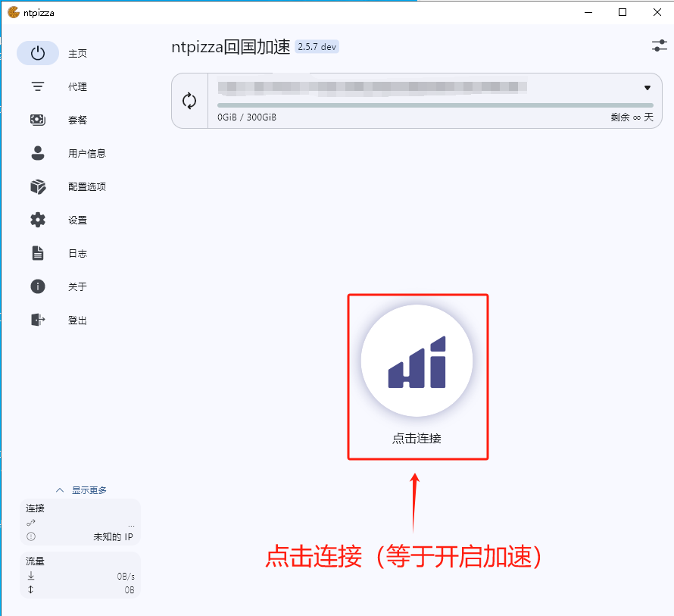This screenshot has width=674, height=616.
Task: Go to the 代理 menu label
Action: (x=77, y=86)
